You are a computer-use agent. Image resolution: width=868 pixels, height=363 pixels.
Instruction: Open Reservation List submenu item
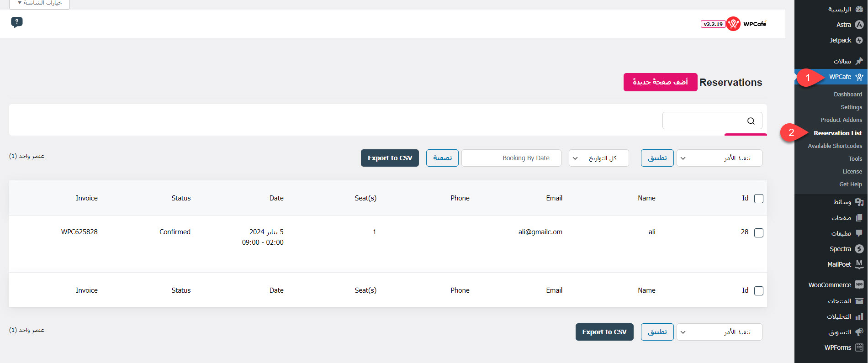[x=837, y=133]
